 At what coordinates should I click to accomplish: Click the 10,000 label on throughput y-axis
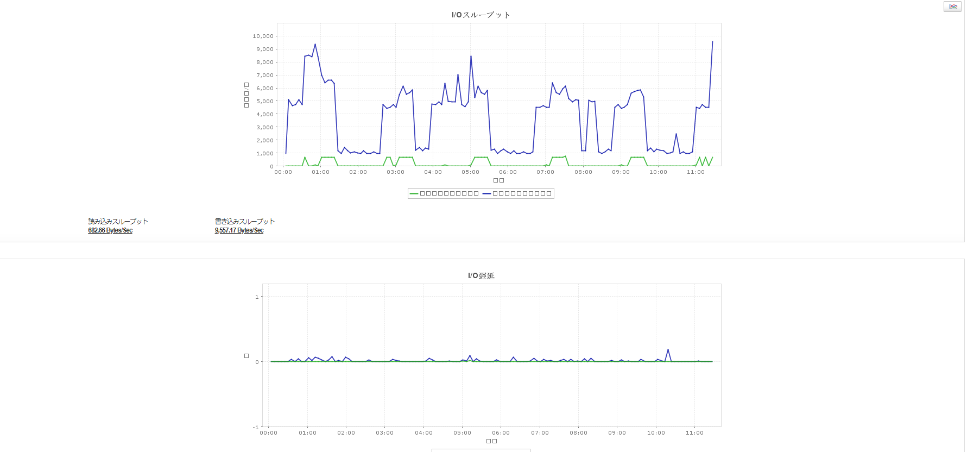tap(263, 36)
